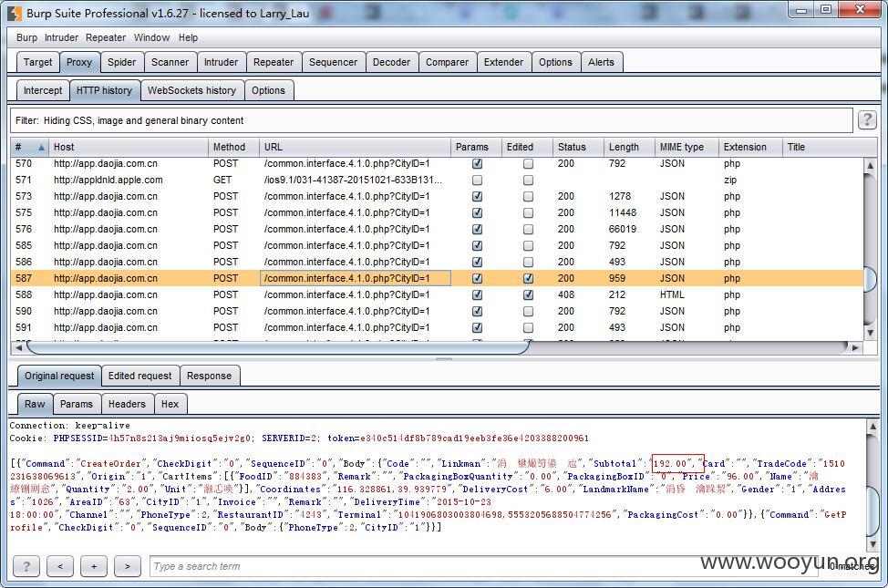Open the Proxy Options sub-tab
Viewport: 888px width, 588px height.
coord(268,90)
